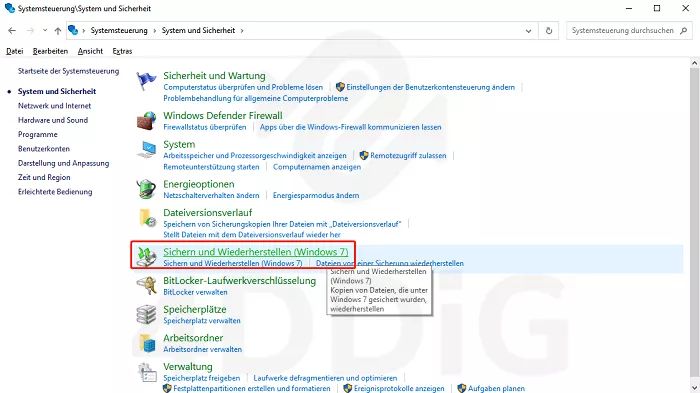Open Sichern und Wiederherstellen (Windows 7) heading
The image size is (700, 393).
click(x=255, y=252)
